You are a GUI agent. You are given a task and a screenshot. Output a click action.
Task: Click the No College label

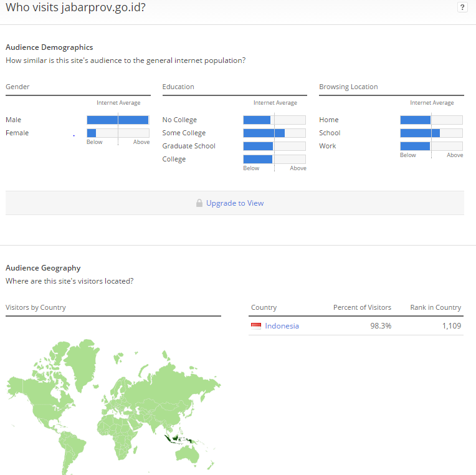[179, 120]
